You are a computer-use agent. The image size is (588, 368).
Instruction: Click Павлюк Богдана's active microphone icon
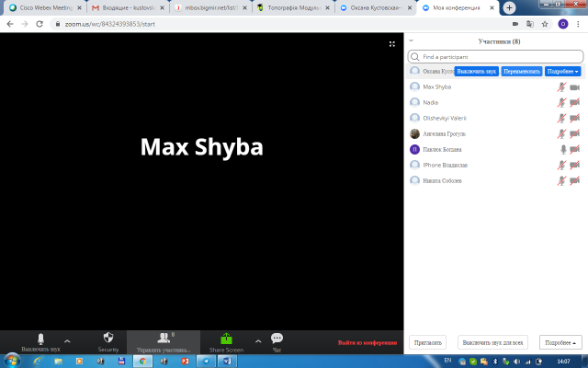[563, 149]
